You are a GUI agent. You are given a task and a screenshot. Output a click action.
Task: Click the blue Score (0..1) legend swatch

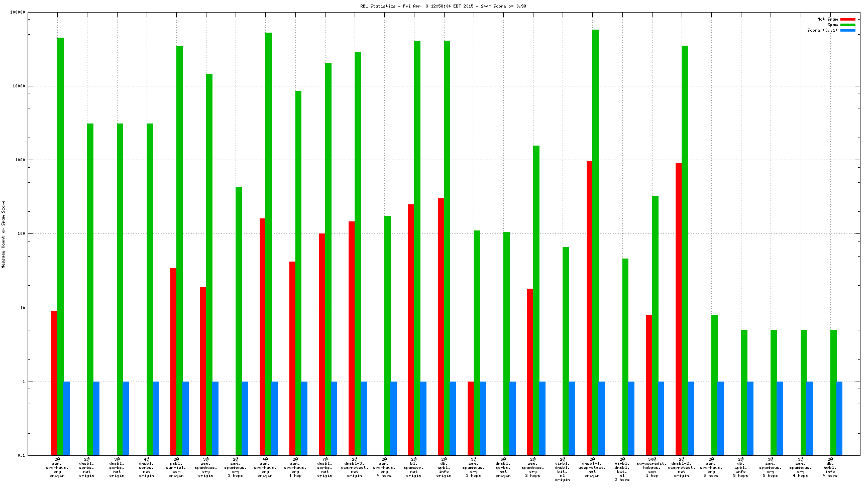pyautogui.click(x=848, y=30)
